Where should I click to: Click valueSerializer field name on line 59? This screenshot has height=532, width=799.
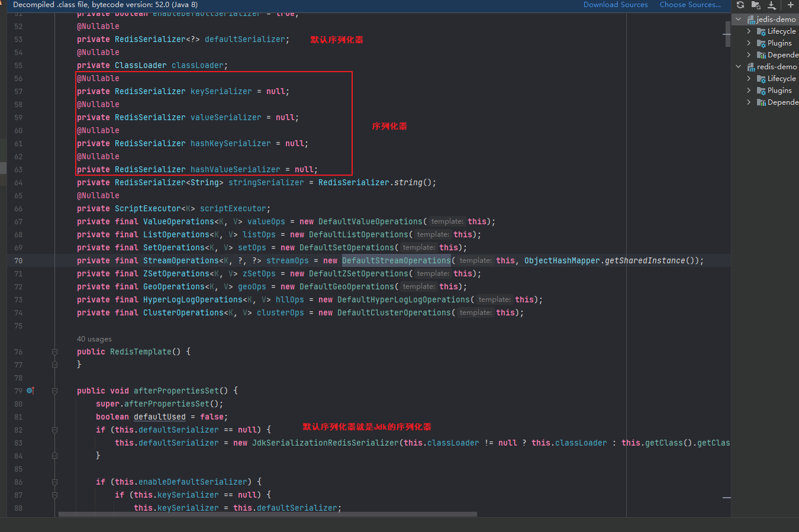tap(226, 117)
